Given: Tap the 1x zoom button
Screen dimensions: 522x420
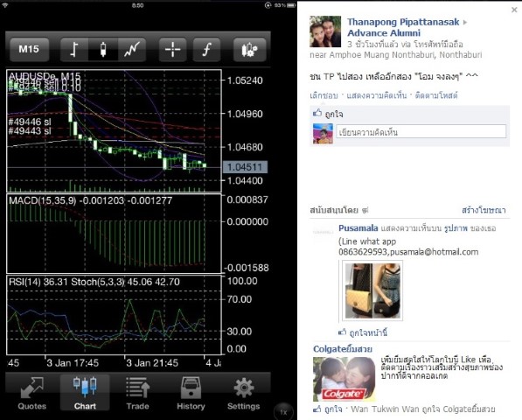Looking at the screenshot, I should pyautogui.click(x=283, y=412).
